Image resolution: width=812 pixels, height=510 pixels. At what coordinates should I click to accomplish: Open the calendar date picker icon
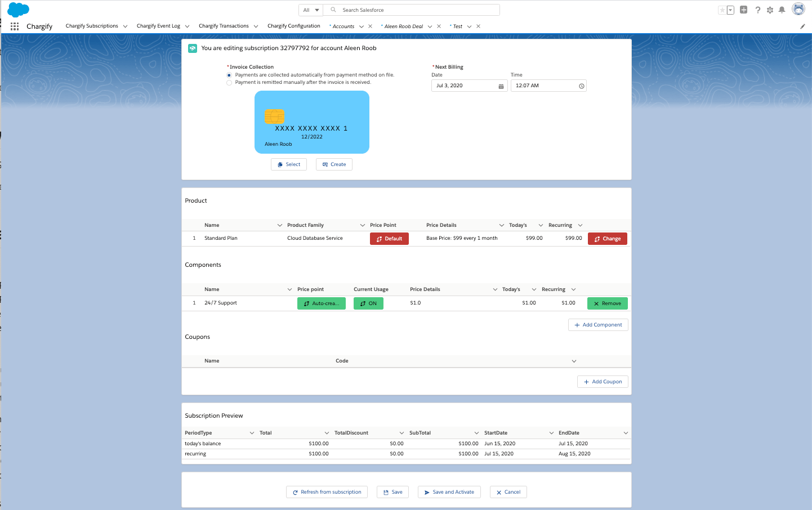[501, 86]
